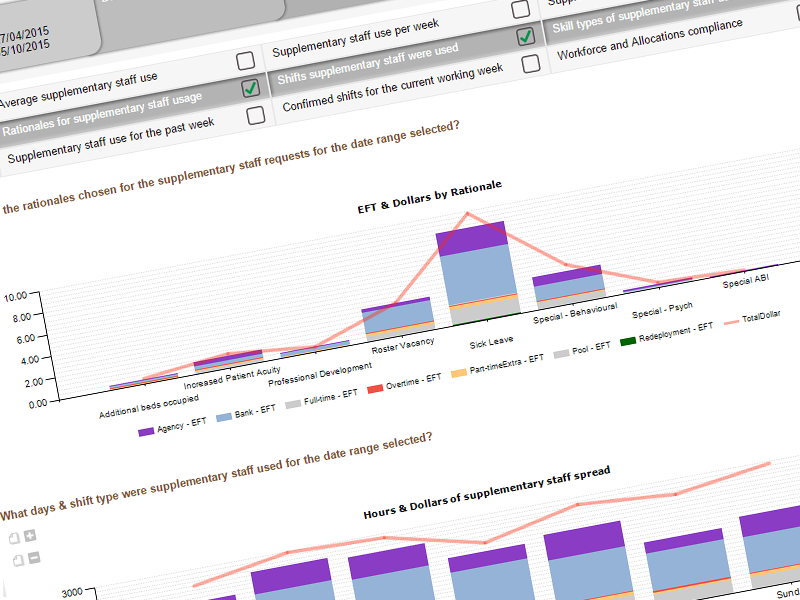Click the 'Special - Behavioural' axis label
Screen dimensions: 800x600
[575, 313]
